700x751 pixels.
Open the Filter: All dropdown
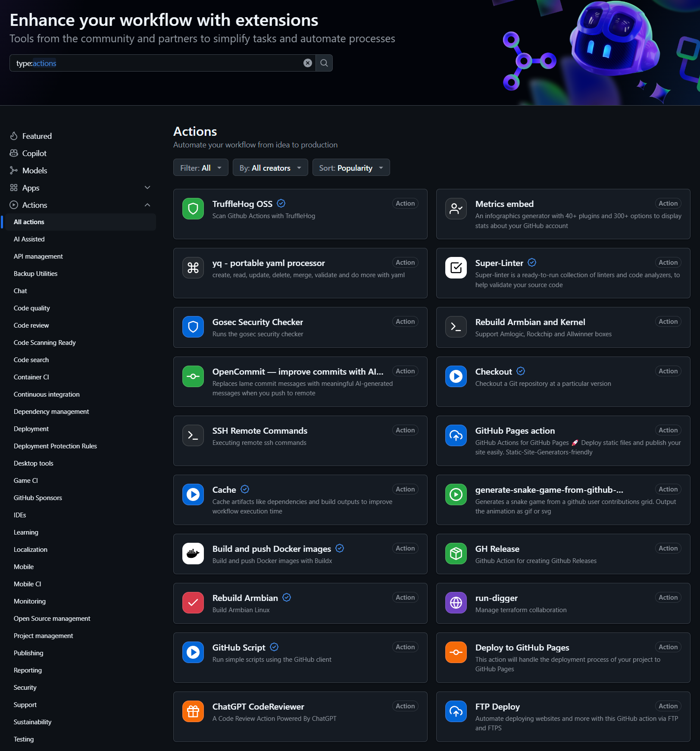[200, 168]
